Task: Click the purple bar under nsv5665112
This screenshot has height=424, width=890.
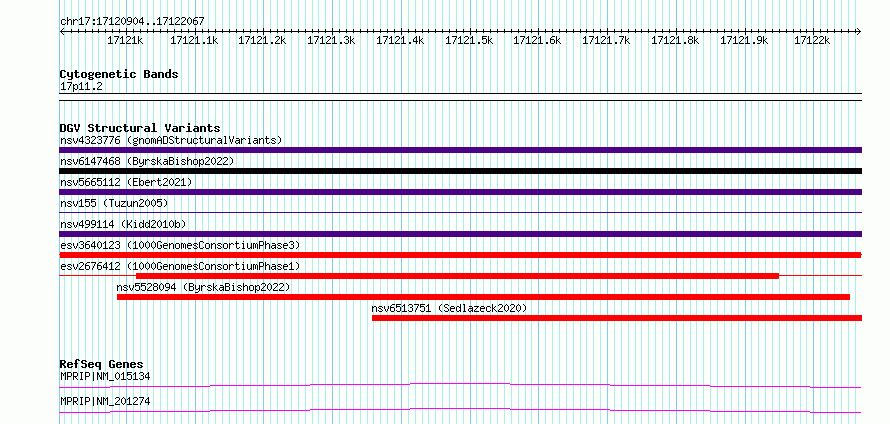Action: (x=460, y=192)
